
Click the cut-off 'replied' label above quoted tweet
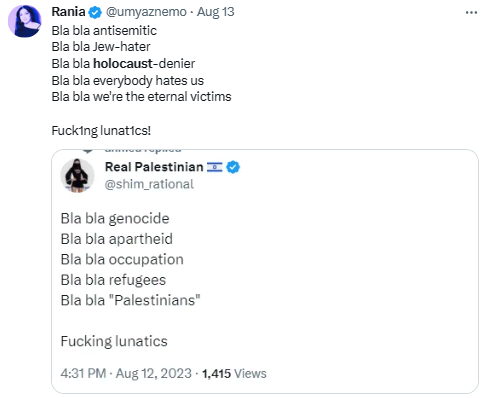143,150
